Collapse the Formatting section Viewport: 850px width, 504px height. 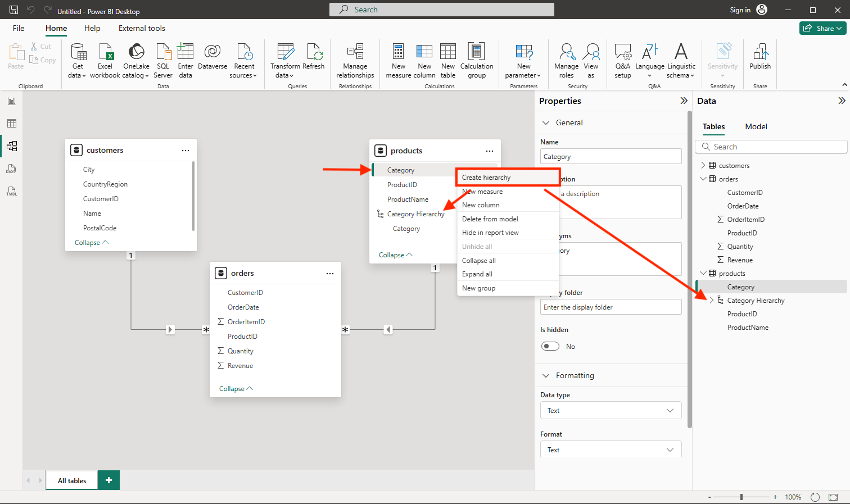click(x=545, y=375)
